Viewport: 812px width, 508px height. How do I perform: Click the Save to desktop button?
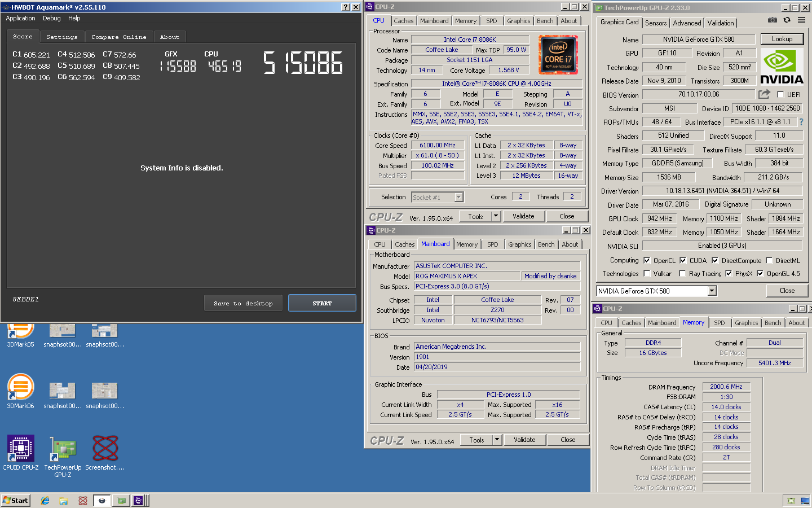(x=243, y=303)
